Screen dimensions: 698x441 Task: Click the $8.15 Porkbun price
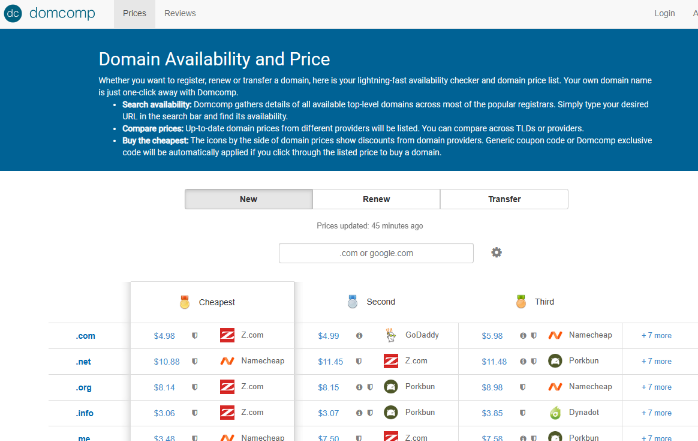click(329, 388)
